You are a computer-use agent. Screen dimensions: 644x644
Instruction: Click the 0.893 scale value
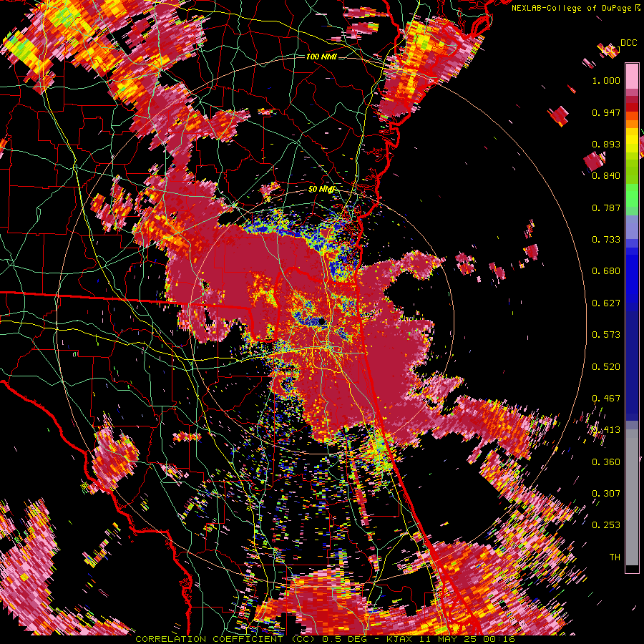606,144
